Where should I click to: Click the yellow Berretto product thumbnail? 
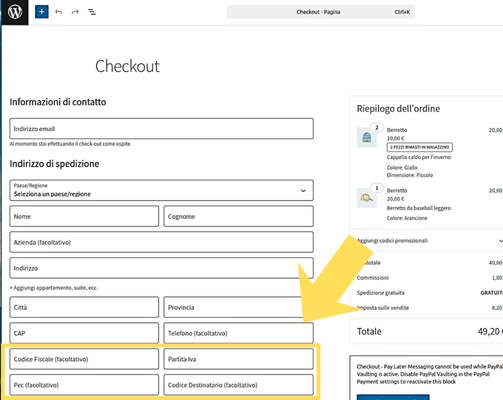(367, 137)
